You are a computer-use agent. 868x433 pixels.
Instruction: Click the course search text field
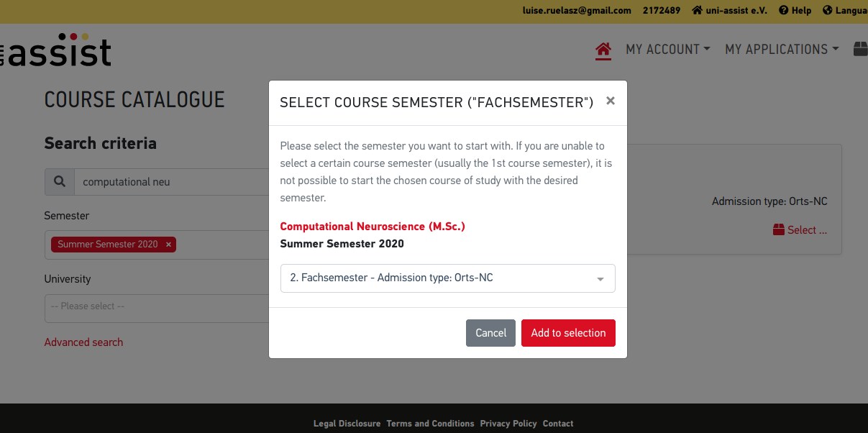tap(172, 182)
